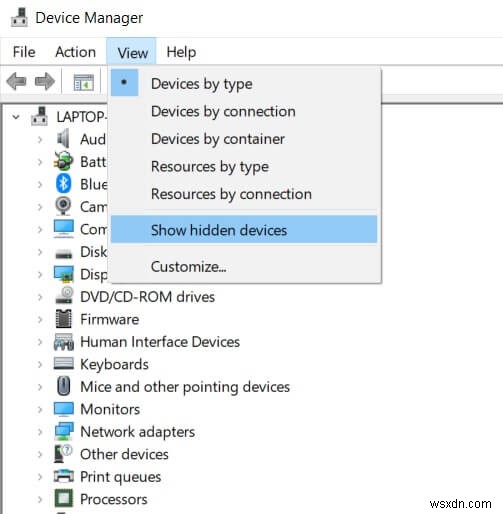
Task: Go forward with the Forward arrow toolbar icon
Action: click(x=45, y=81)
